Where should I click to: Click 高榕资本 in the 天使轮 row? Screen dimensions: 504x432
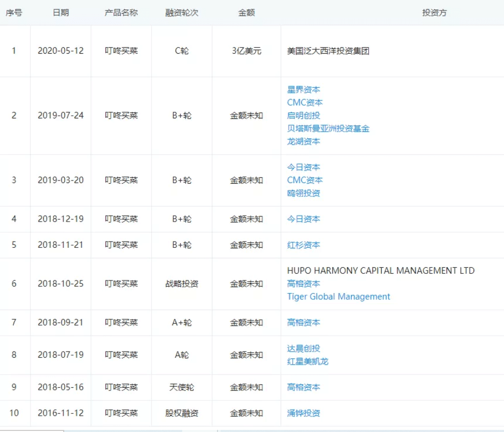[x=303, y=387]
